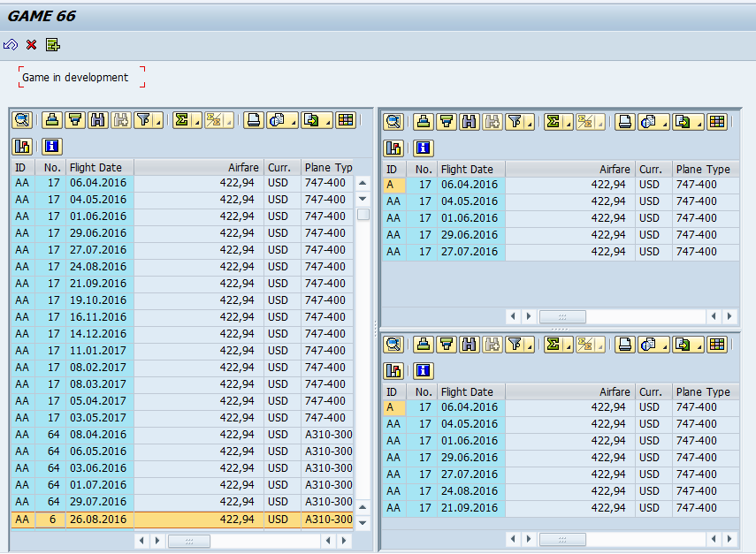Open the Graphic chart icon of top-right grid

pyautogui.click(x=393, y=148)
